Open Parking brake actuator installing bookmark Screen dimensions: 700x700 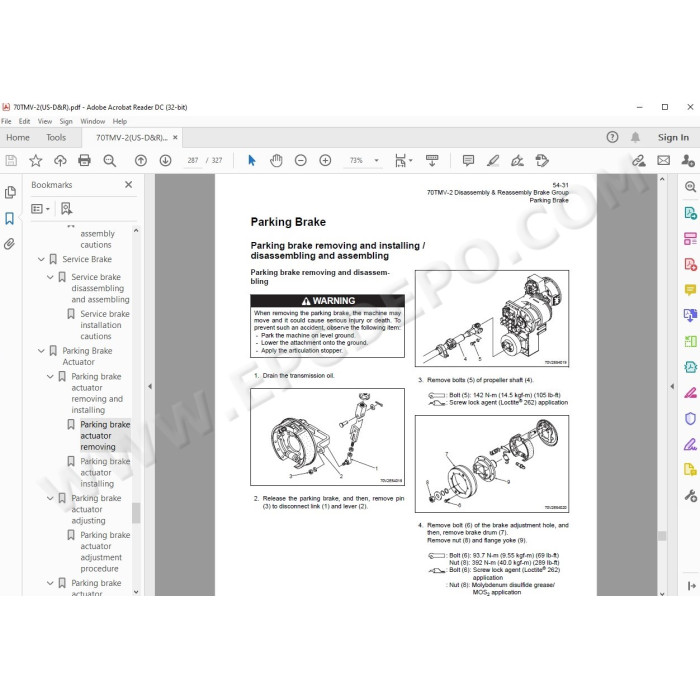point(105,472)
